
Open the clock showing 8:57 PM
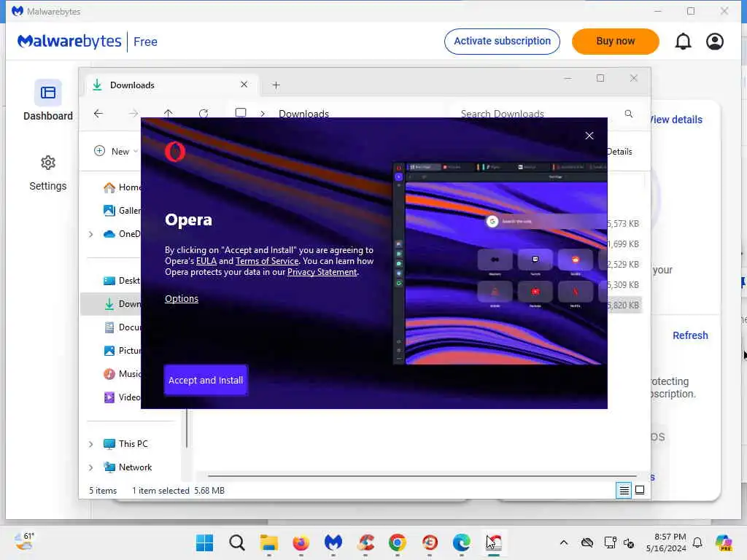click(x=666, y=542)
